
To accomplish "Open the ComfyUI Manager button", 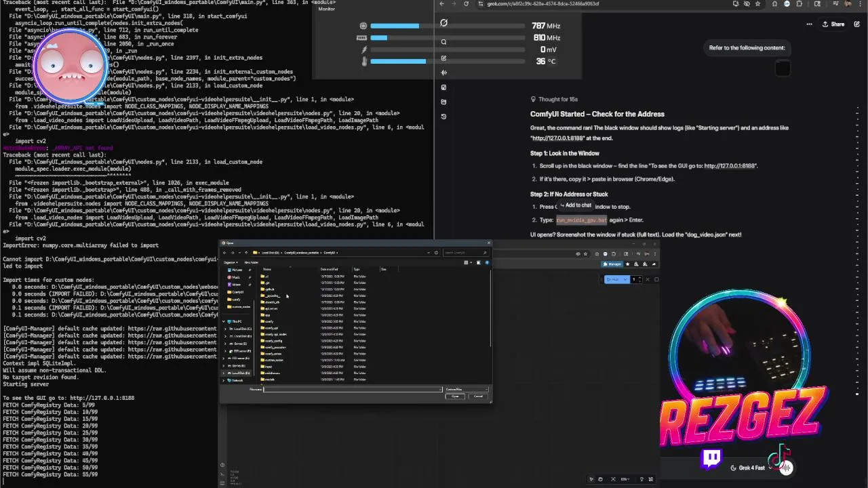I will (x=613, y=264).
